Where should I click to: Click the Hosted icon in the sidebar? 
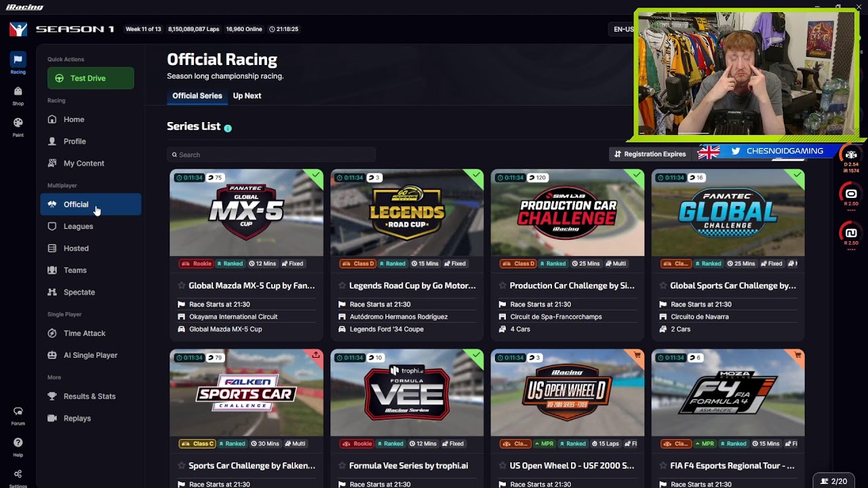point(52,248)
